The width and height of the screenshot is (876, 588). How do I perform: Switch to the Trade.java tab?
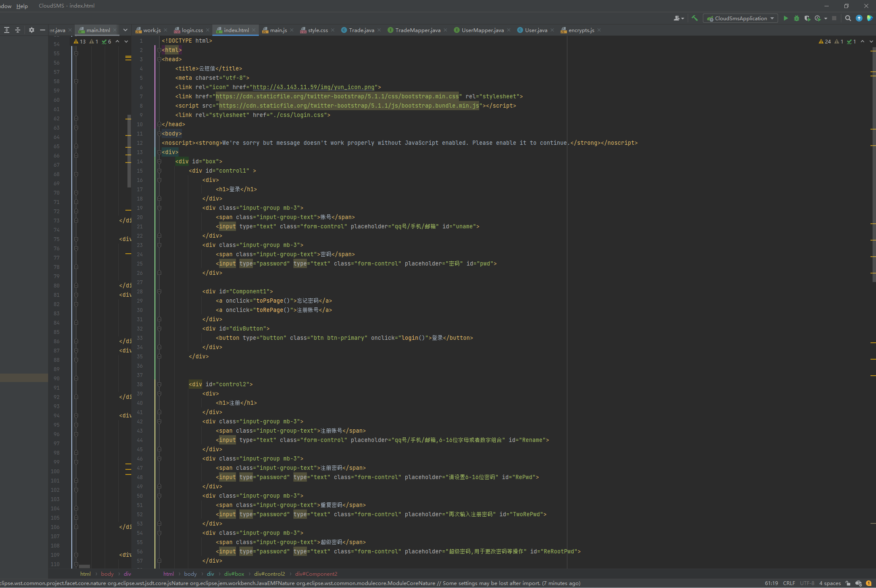pyautogui.click(x=361, y=30)
